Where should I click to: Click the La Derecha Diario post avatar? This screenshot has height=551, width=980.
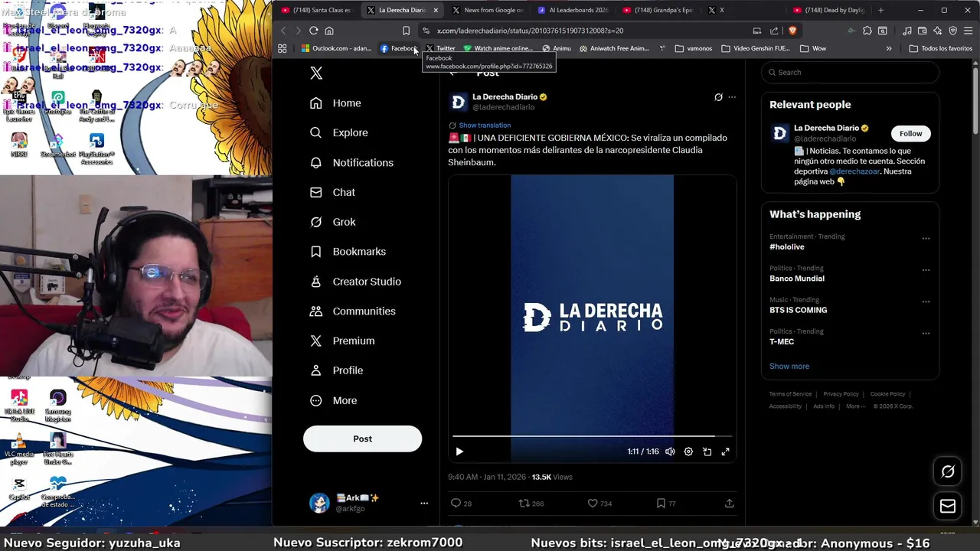(x=459, y=102)
